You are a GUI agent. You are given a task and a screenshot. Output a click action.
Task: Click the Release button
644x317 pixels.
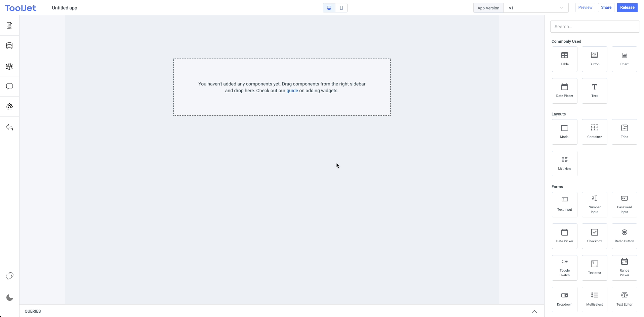point(627,7)
